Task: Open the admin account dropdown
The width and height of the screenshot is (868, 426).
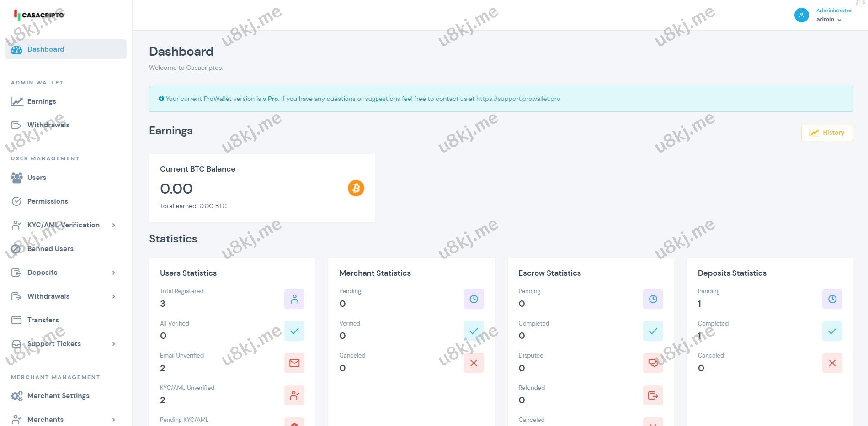Action: [829, 20]
